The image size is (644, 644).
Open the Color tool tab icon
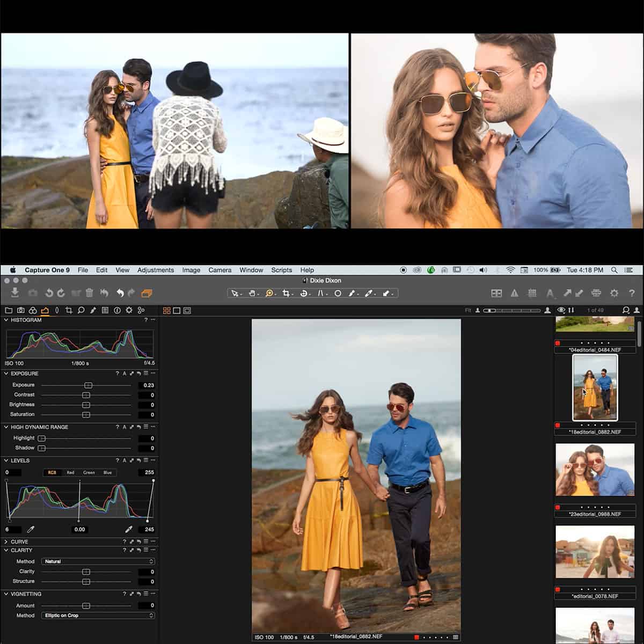[33, 310]
